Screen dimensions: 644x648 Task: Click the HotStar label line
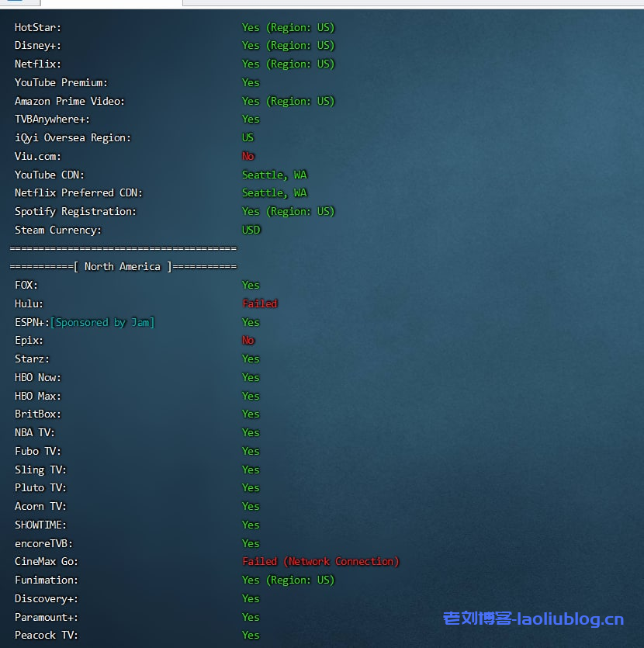click(38, 27)
